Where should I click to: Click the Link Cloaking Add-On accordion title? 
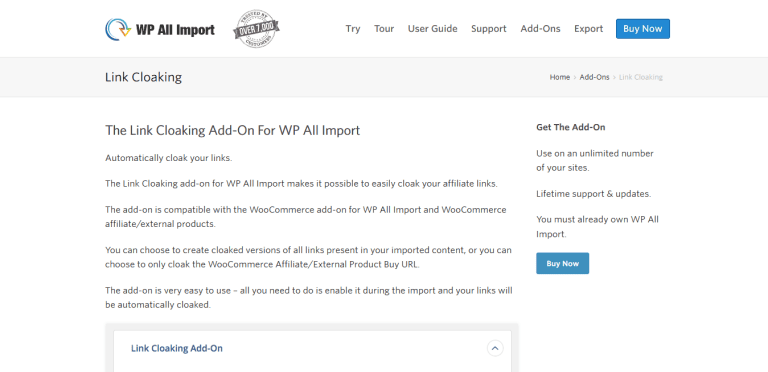tap(177, 349)
